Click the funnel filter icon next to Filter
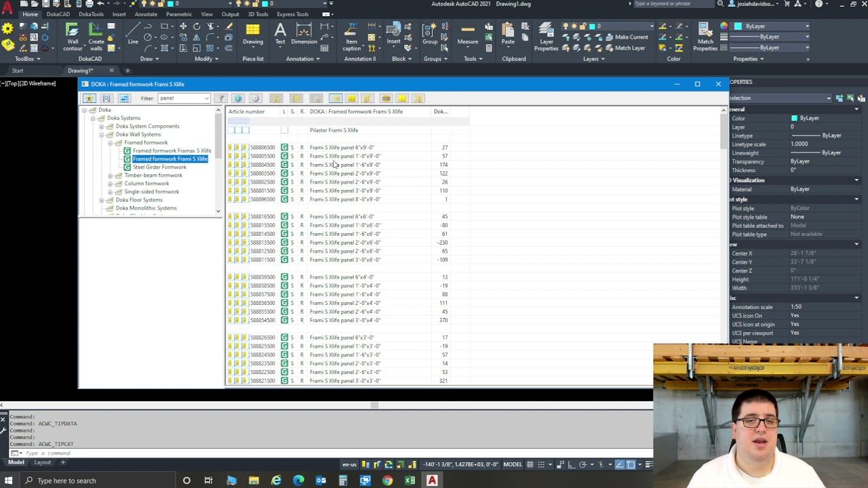The width and height of the screenshot is (868, 488). pos(220,99)
